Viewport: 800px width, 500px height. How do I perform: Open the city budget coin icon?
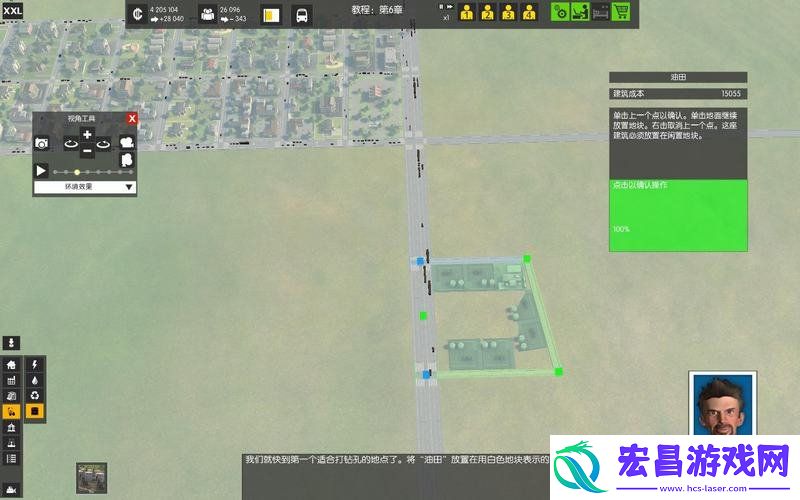pyautogui.click(x=137, y=14)
